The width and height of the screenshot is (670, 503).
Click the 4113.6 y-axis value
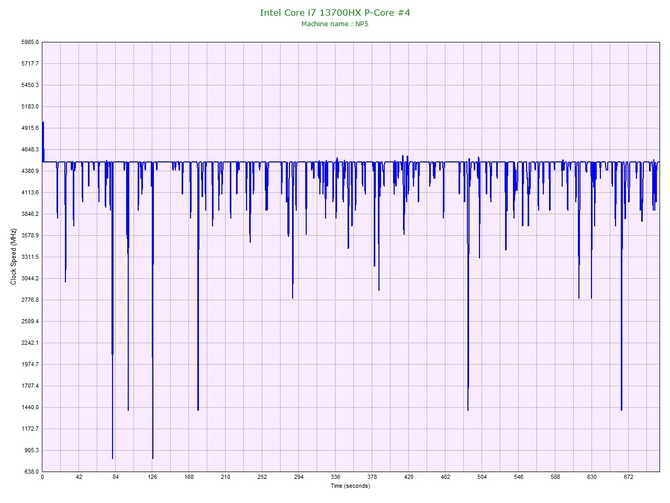(x=30, y=193)
